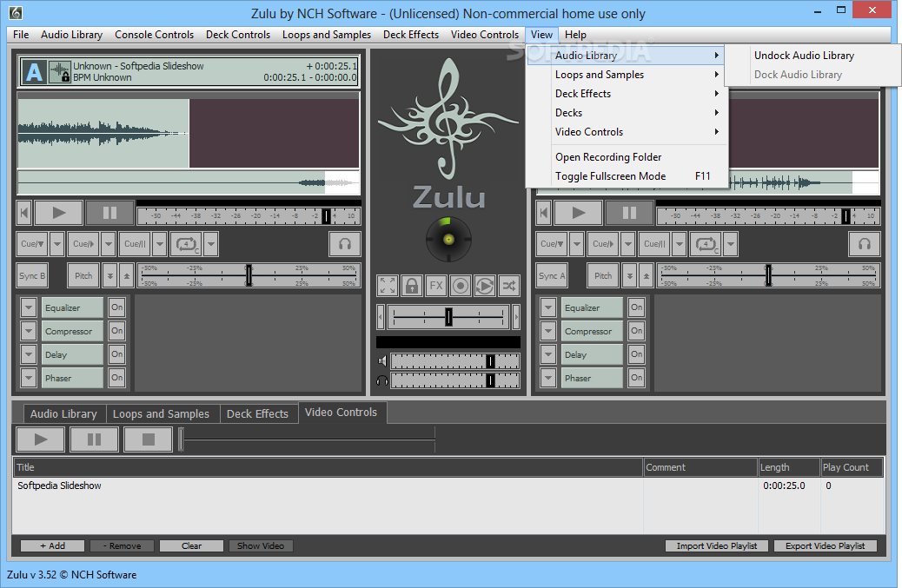
Task: Click Deck A pitch double-down arrow
Action: [x=109, y=276]
